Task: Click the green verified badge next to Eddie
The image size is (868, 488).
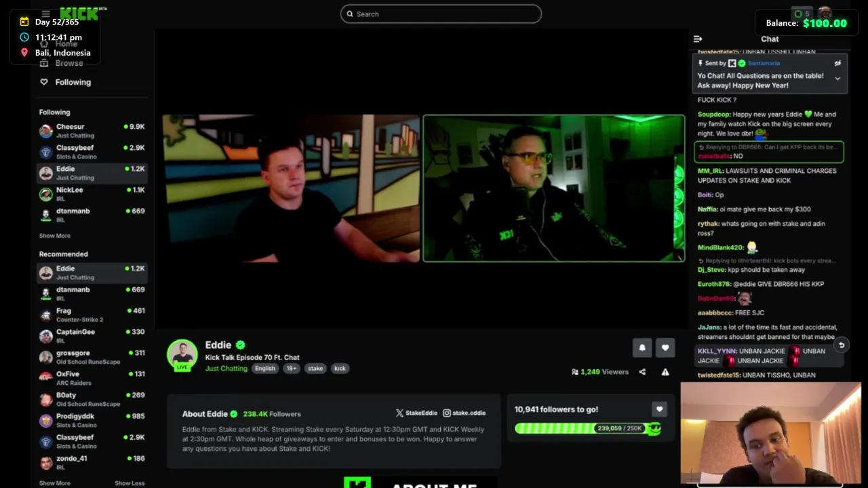Action: click(x=240, y=345)
